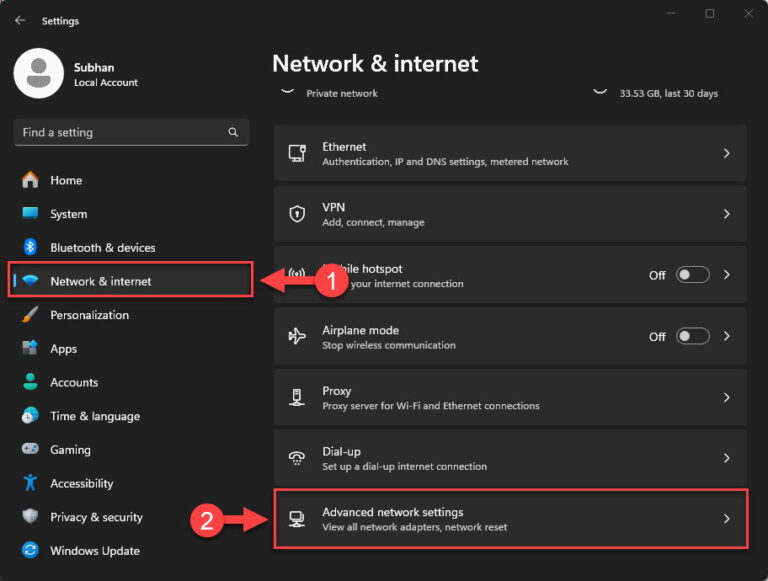Click the Off label beside Mobile hotspot
Screen dimensions: 768x581
657,275
